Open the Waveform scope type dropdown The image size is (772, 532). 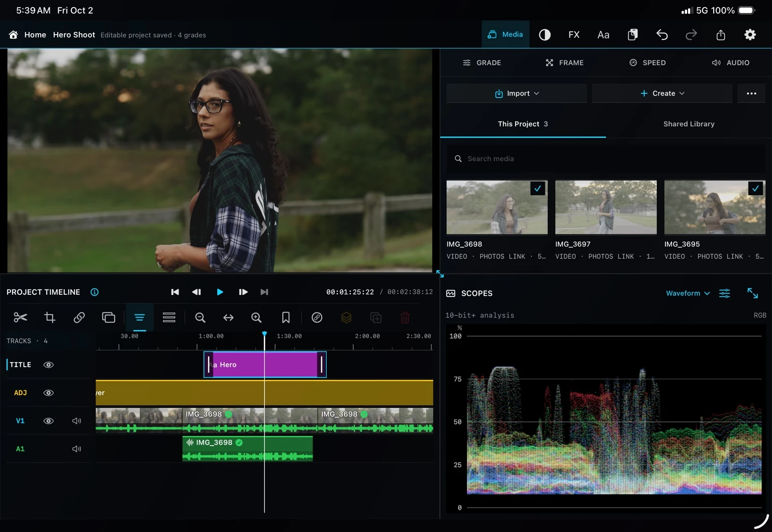pos(688,293)
